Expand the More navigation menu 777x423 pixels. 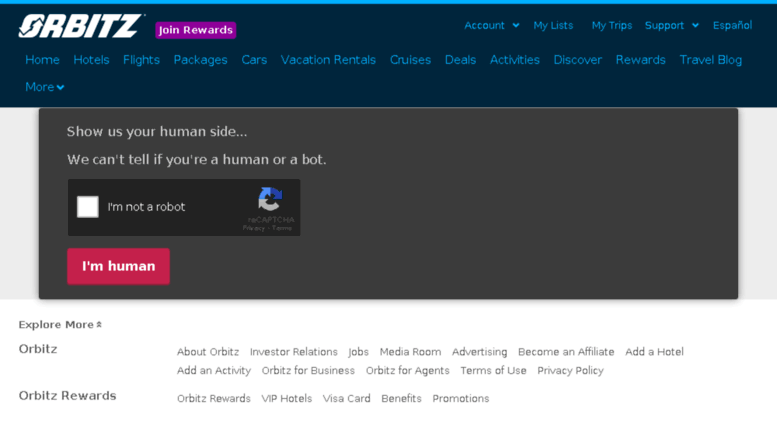(x=45, y=87)
